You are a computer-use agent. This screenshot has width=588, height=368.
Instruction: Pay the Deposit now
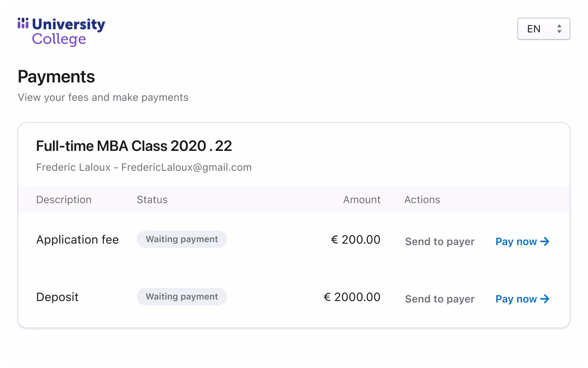tap(522, 299)
